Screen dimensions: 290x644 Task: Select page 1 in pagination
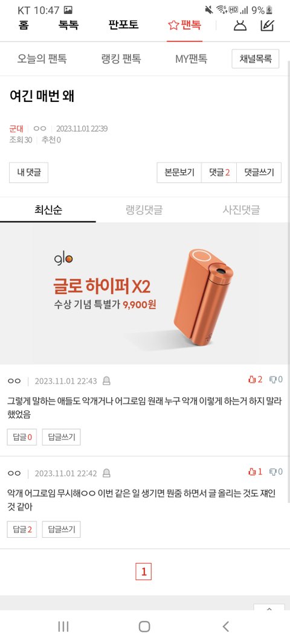(144, 572)
